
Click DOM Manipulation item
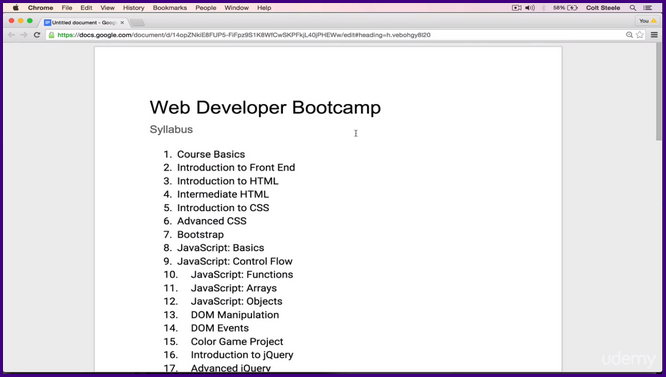(x=235, y=315)
